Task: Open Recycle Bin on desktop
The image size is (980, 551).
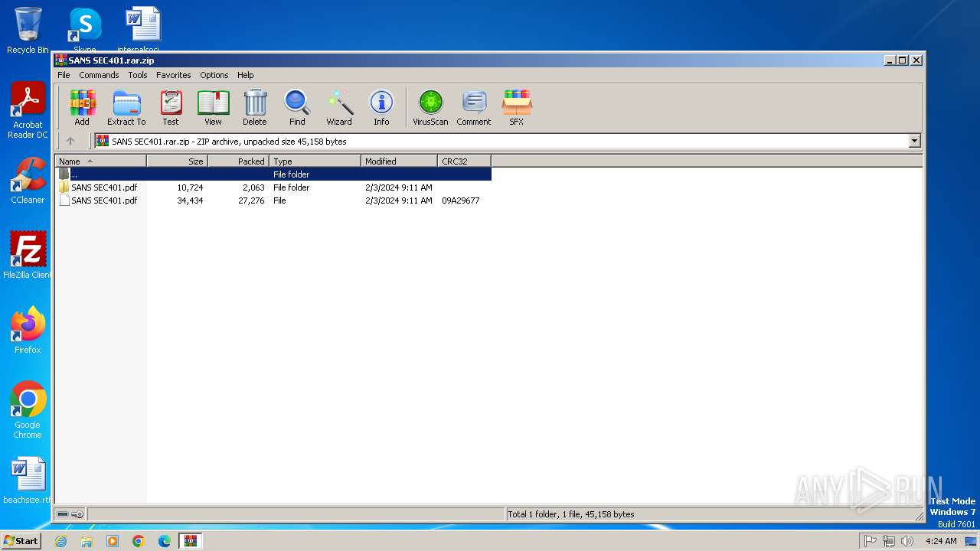Action: (x=28, y=31)
